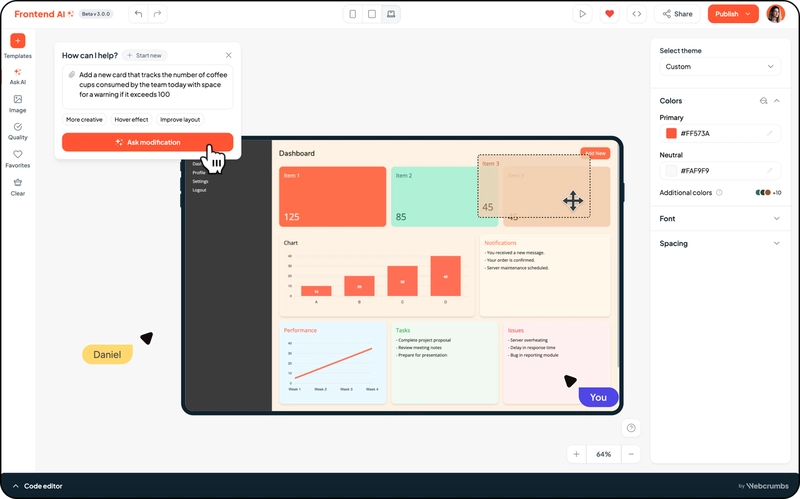Select the Quality check icon
The image size is (800, 499).
click(x=18, y=127)
